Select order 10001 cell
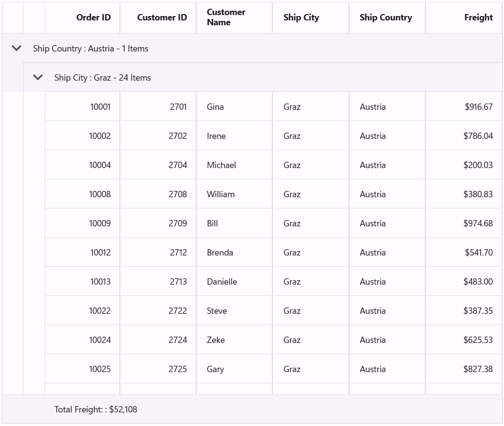 [x=101, y=107]
